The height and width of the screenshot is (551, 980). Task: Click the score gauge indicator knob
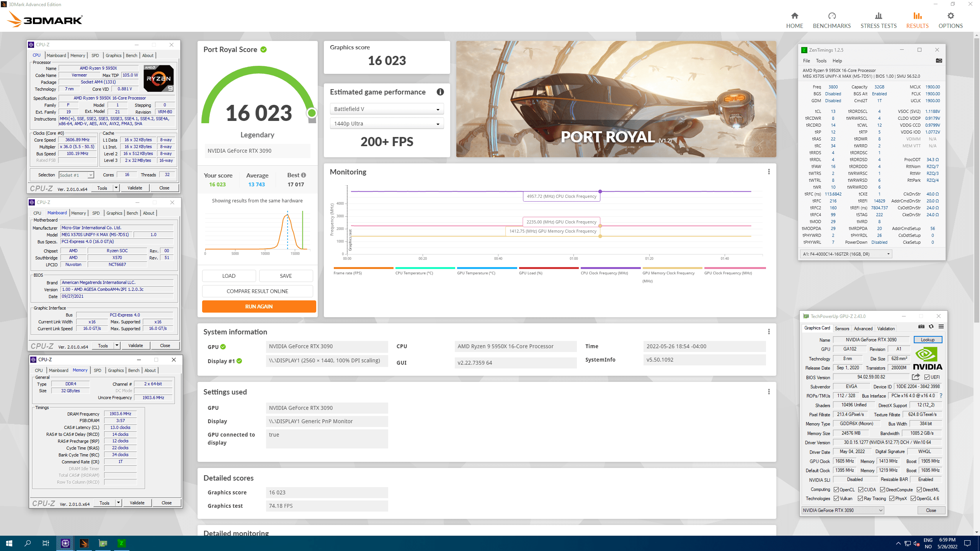pos(312,113)
